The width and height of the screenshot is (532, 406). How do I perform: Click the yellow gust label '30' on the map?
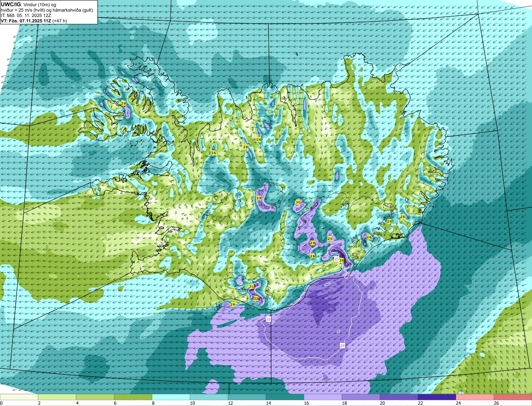click(x=298, y=202)
